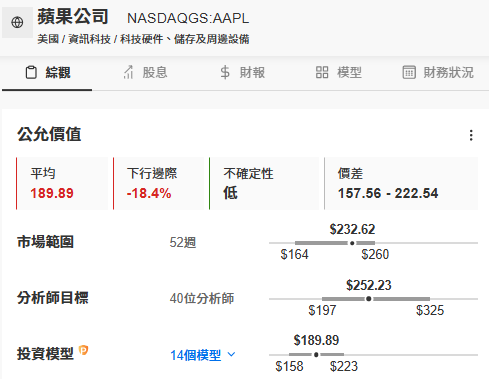Click the chevron arrow beside 14個模型
The image size is (489, 379).
[231, 354]
